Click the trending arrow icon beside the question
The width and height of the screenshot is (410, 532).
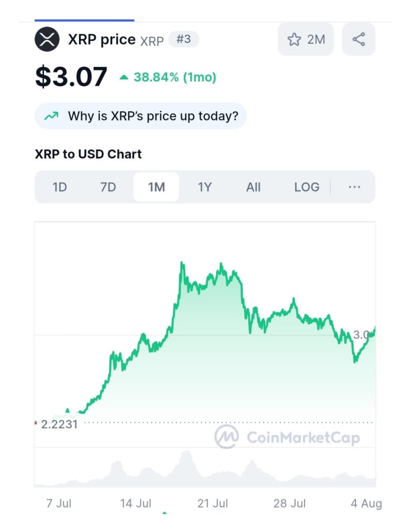pos(51,116)
